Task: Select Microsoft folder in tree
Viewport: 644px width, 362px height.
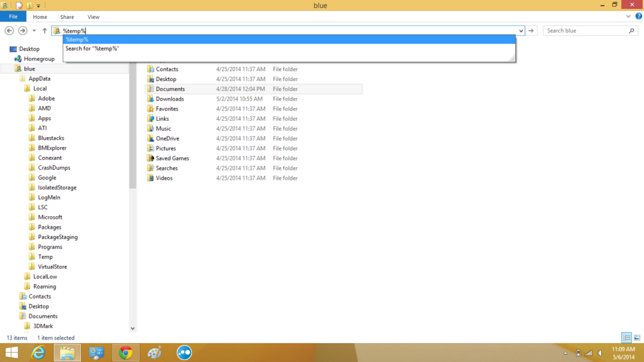Action: click(x=50, y=217)
